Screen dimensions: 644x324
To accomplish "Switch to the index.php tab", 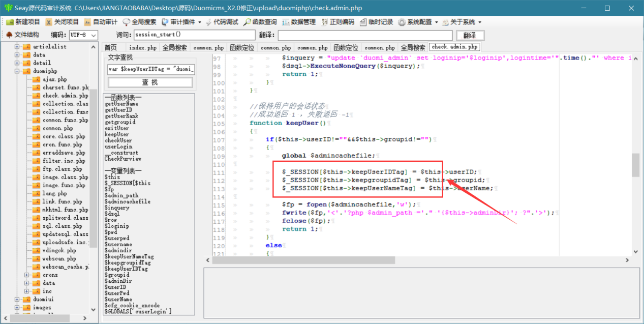I will [x=143, y=47].
